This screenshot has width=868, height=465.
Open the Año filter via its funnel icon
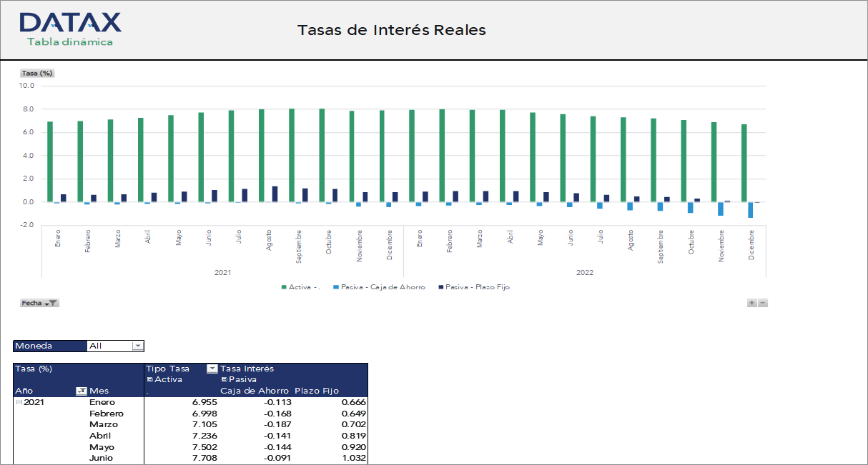82,390
